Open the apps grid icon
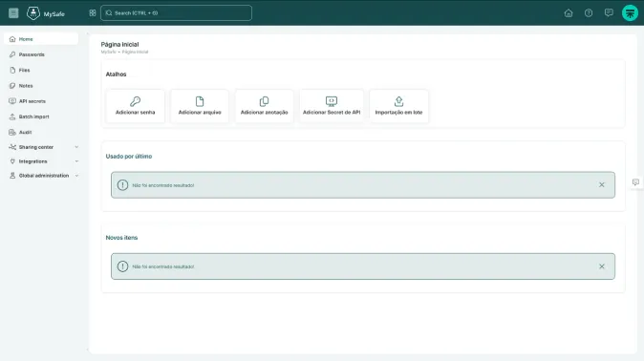 93,13
